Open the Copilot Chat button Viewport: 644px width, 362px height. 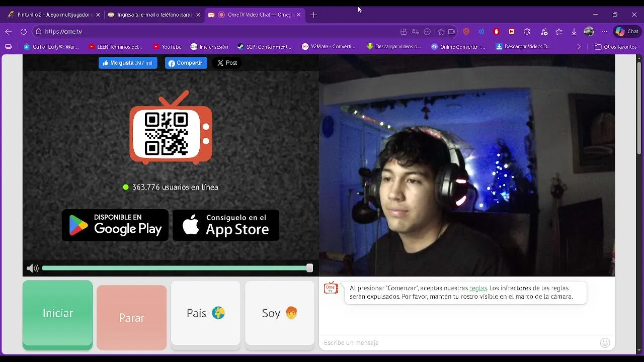[x=627, y=32]
